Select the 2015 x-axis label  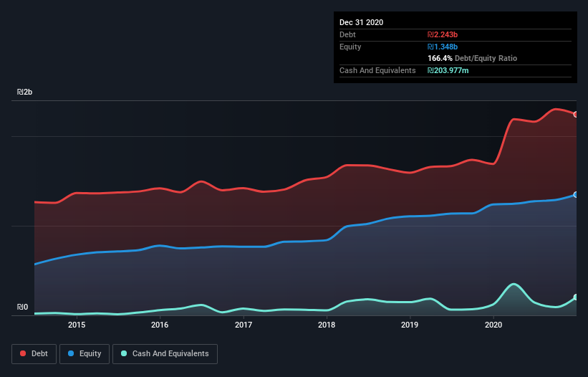(77, 325)
